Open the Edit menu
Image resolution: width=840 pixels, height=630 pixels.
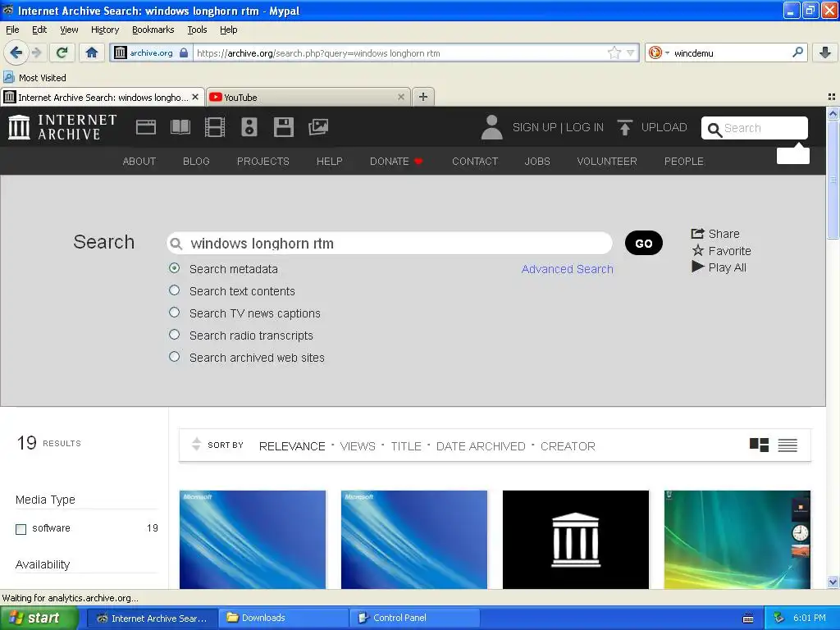39,30
